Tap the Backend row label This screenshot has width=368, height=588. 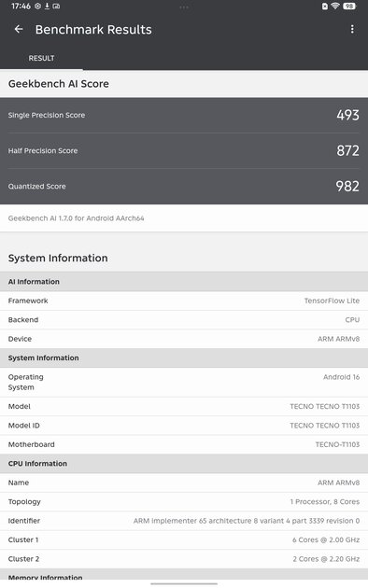click(x=23, y=320)
